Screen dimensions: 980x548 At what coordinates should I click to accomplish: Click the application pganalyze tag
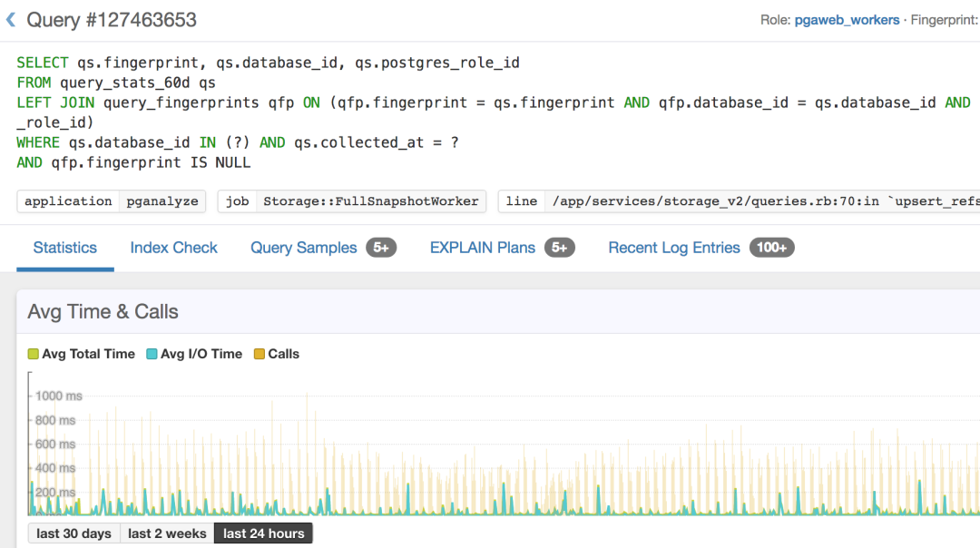click(x=112, y=201)
